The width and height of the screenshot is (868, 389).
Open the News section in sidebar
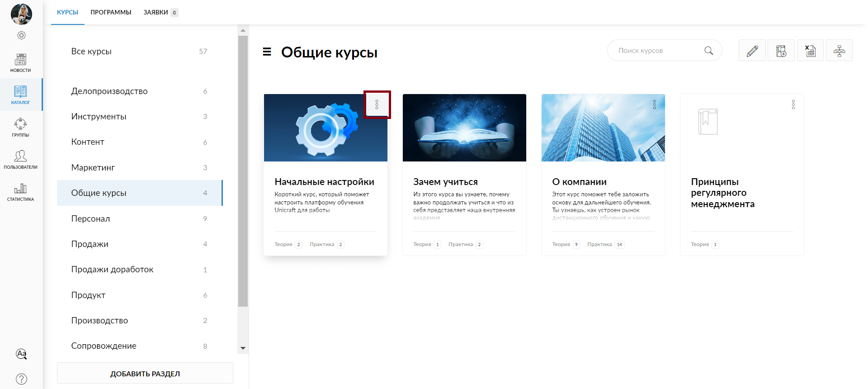point(21,62)
